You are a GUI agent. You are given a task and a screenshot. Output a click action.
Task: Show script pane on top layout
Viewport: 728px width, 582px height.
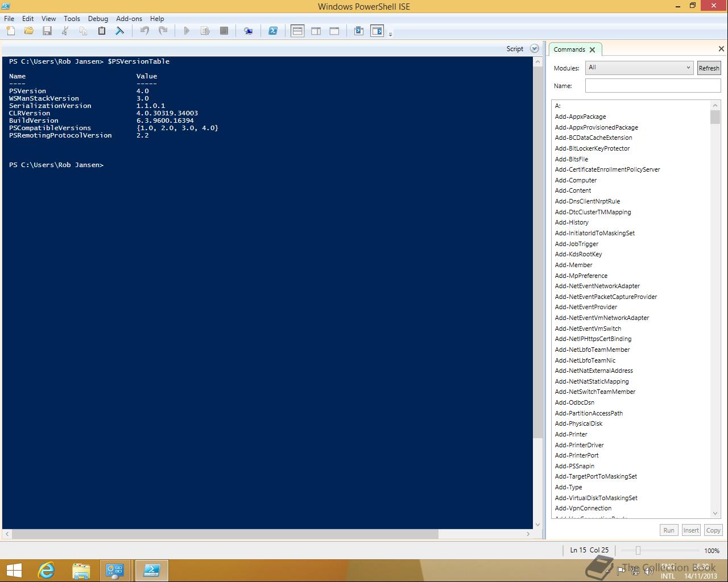(297, 31)
